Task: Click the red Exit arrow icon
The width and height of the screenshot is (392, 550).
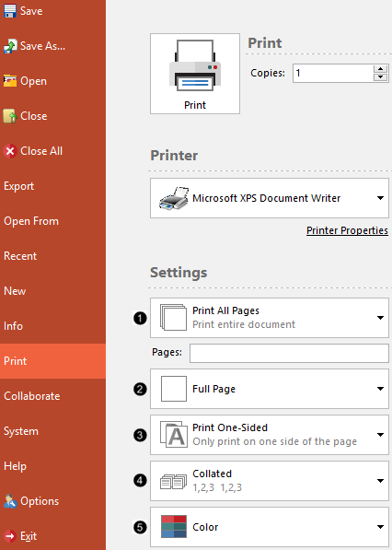Action: click(10, 536)
